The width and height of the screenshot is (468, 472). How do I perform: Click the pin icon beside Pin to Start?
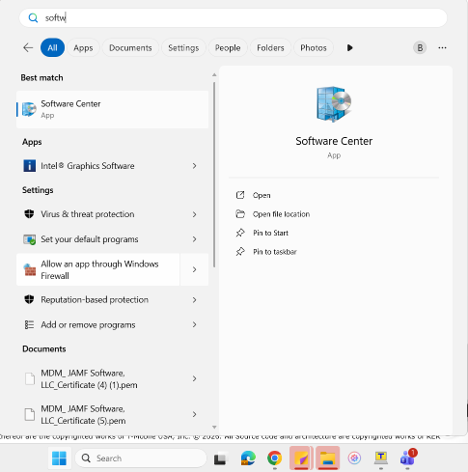point(240,233)
